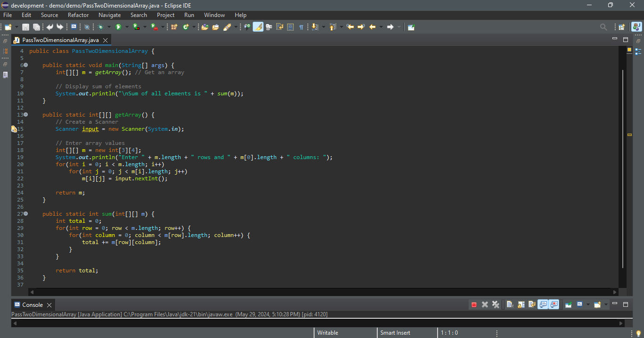Click the Save All toolbar icon

click(36, 27)
